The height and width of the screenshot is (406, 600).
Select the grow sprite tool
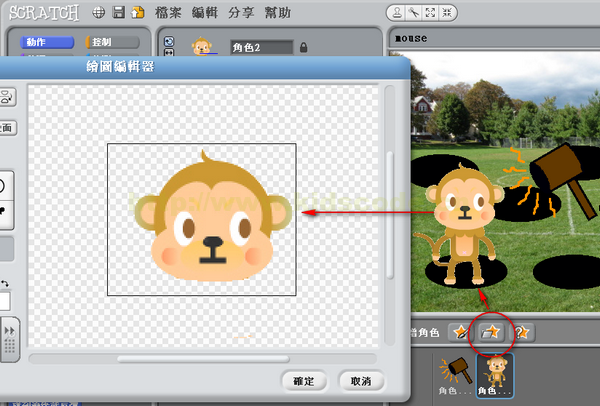(430, 13)
